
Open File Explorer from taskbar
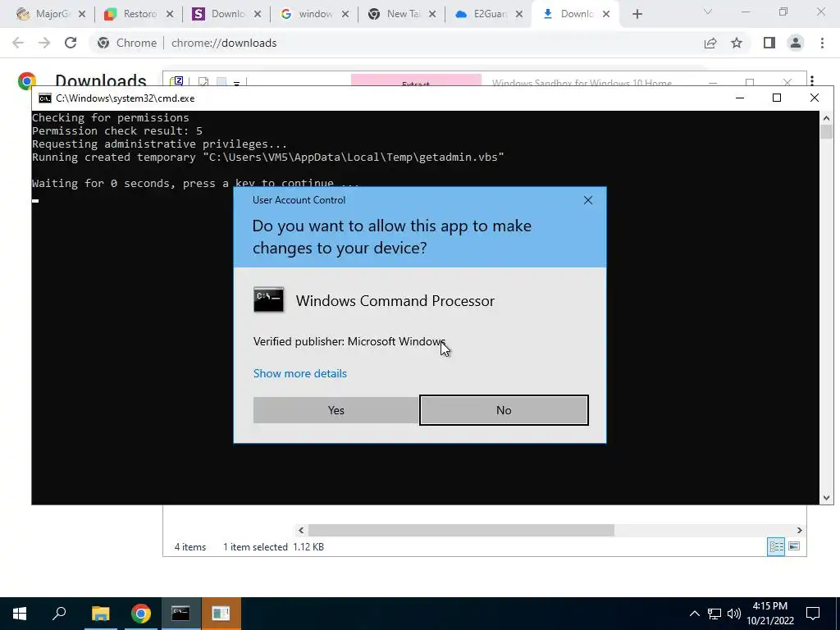pos(100,614)
